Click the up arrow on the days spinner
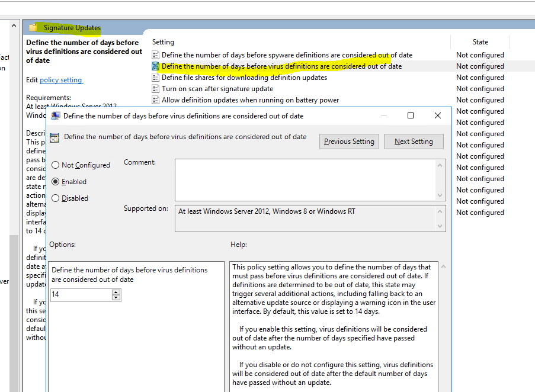 click(116, 291)
